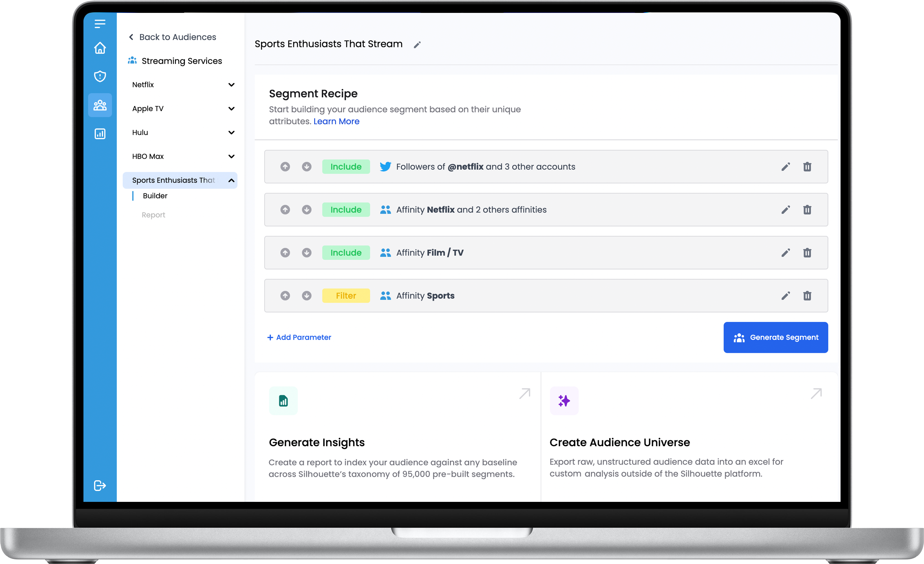
Task: Click the Sports Enthusiasts That Stream title
Action: click(328, 44)
